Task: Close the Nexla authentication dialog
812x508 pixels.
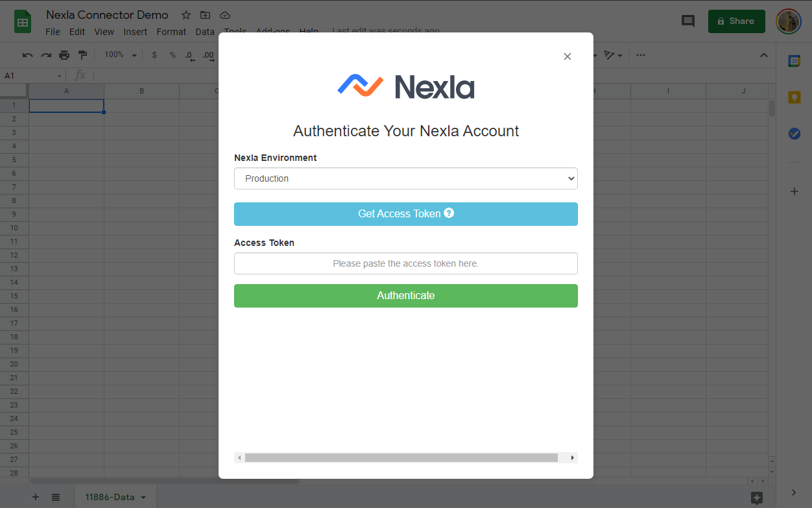Action: point(567,56)
